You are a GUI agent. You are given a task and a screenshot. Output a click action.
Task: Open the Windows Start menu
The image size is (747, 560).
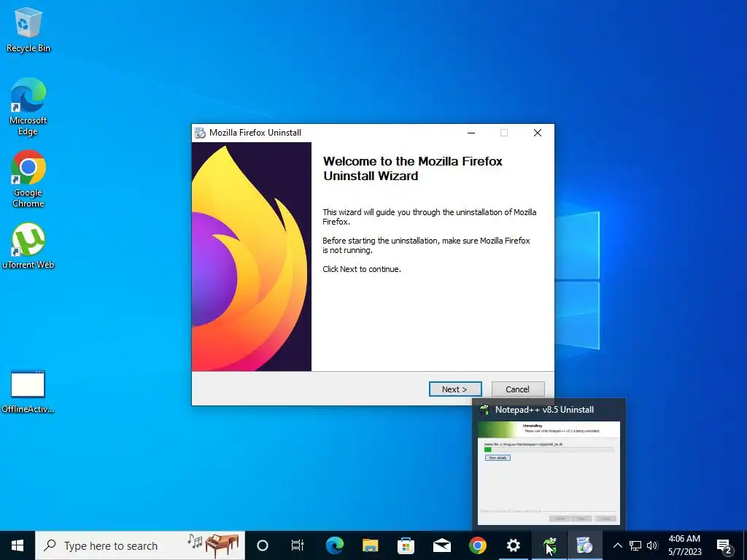(x=18, y=545)
